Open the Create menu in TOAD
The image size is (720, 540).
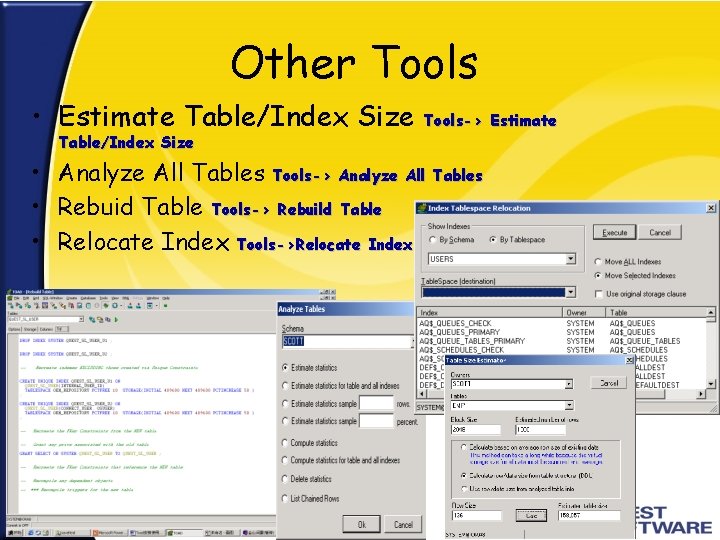[72, 298]
